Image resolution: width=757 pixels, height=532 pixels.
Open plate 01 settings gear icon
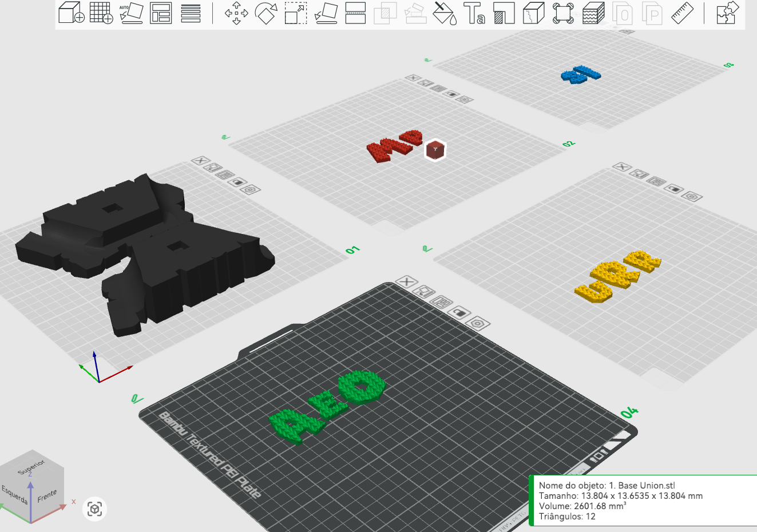coord(251,189)
